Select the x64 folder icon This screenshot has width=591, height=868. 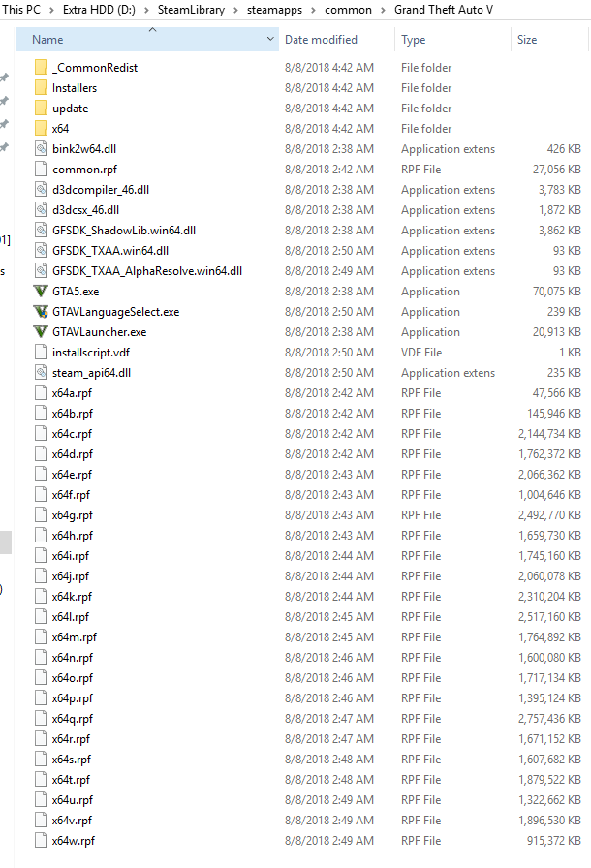(41, 129)
